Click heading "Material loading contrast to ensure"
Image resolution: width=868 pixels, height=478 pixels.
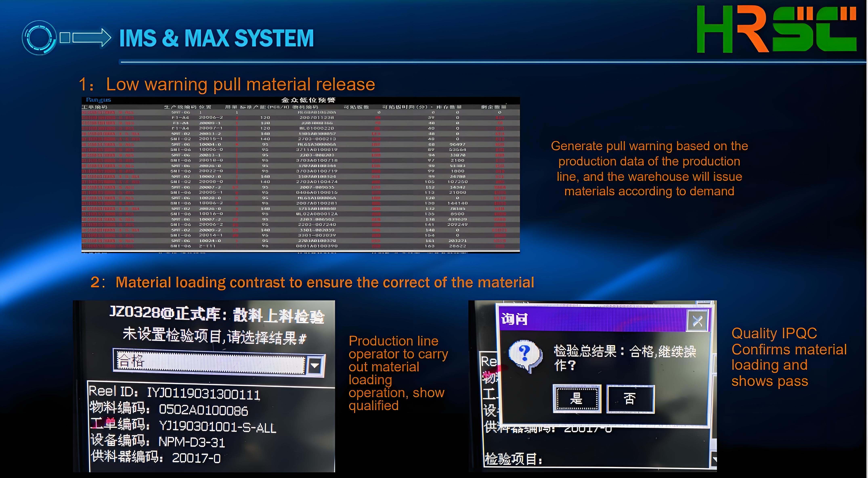pos(325,282)
